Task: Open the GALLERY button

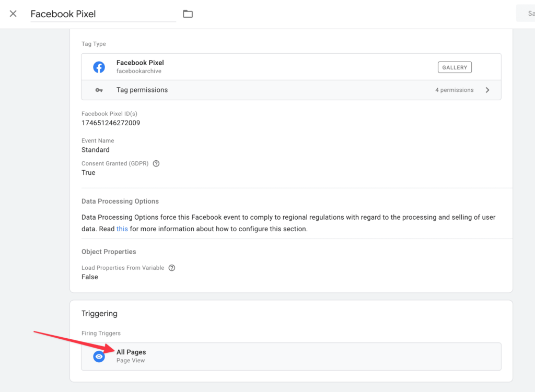Action: 455,67
